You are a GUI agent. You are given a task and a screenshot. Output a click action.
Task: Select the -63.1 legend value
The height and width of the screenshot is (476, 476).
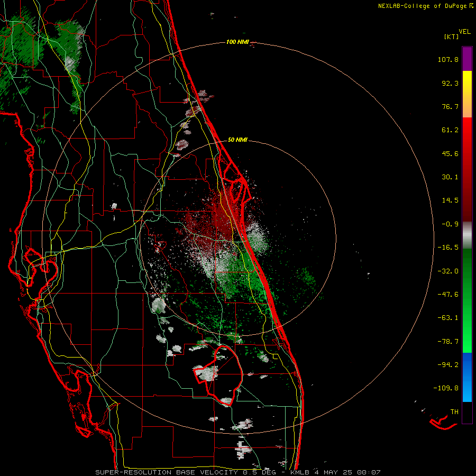tap(448, 318)
